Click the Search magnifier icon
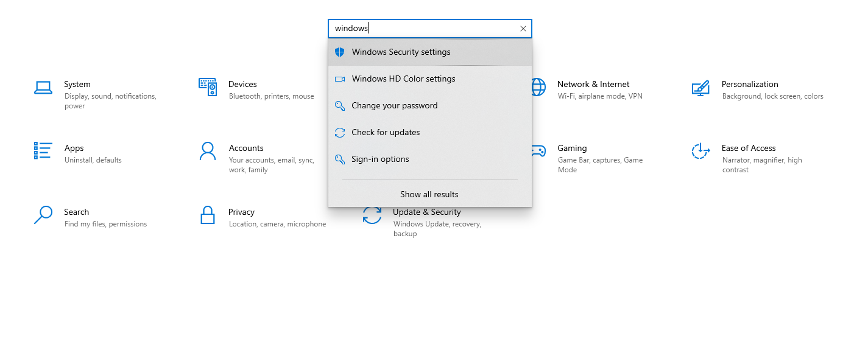This screenshot has height=364, width=868. 43,215
